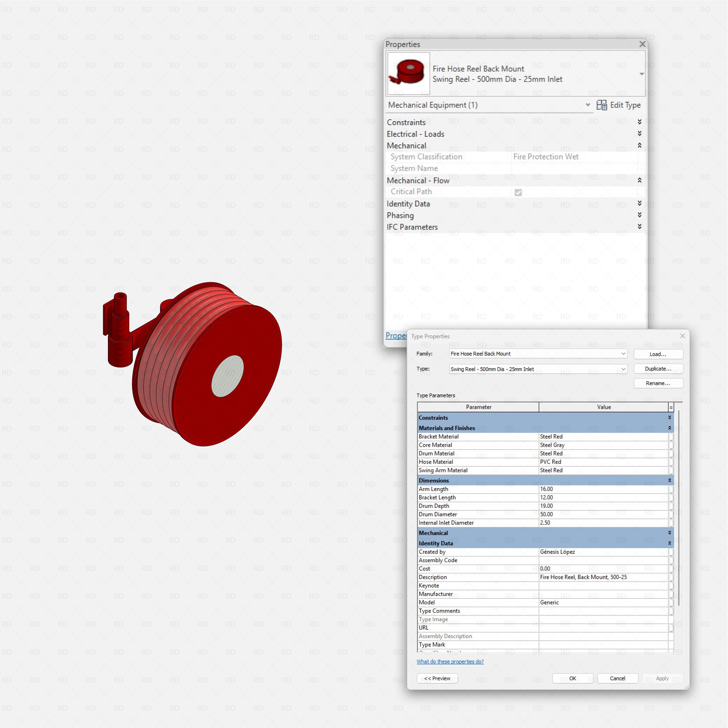Image resolution: width=728 pixels, height=728 pixels.
Task: Expand the Identity Data group in Properties
Action: tap(640, 203)
